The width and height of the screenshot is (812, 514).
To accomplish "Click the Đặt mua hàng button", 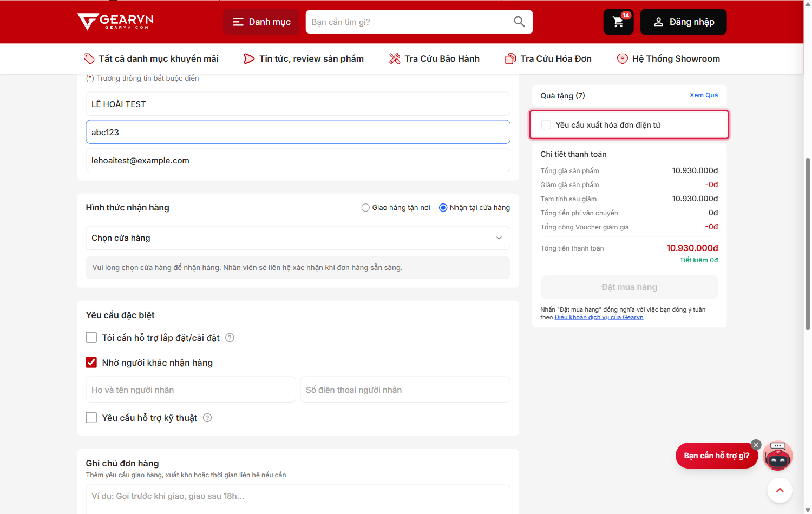I will (x=629, y=287).
